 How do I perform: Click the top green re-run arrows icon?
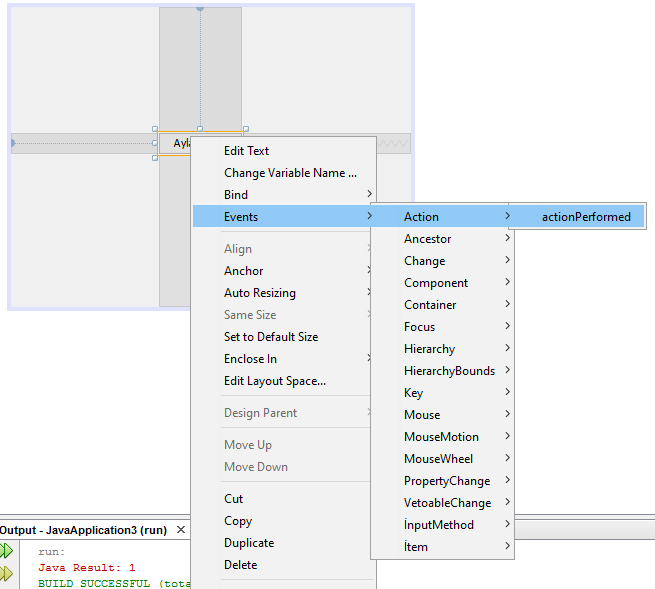click(x=6, y=551)
